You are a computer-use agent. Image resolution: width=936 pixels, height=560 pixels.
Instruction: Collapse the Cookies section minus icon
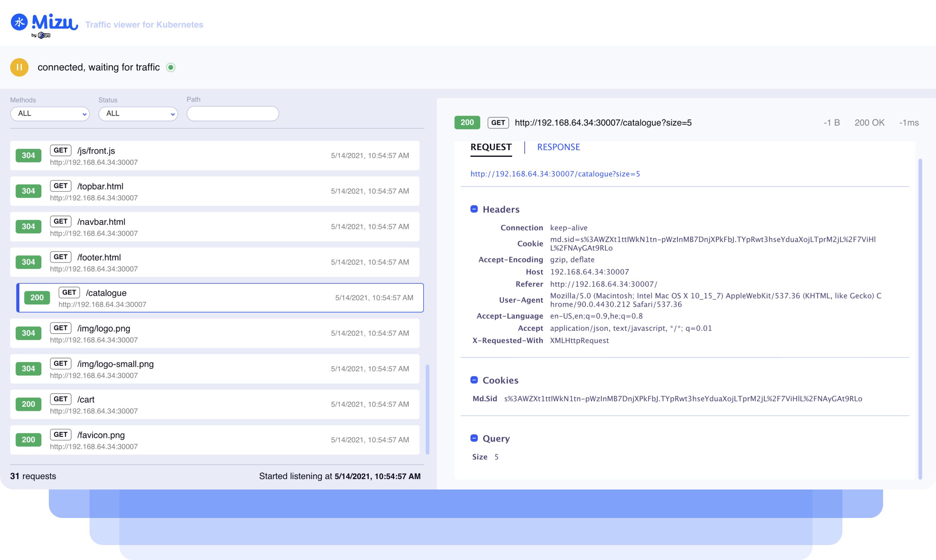[x=474, y=380]
